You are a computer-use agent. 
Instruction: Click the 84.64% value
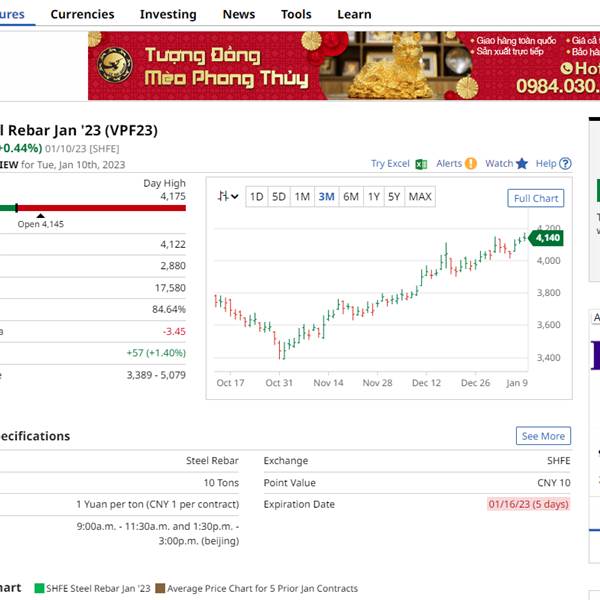pos(169,309)
